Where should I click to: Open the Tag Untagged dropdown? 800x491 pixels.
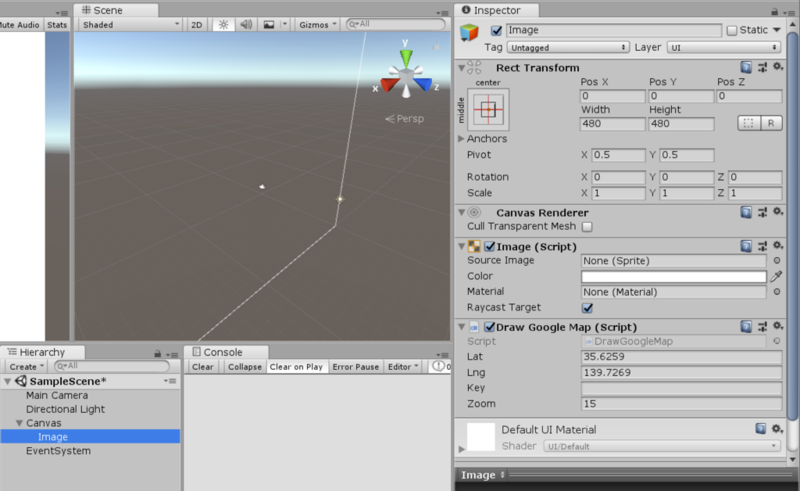pyautogui.click(x=568, y=47)
